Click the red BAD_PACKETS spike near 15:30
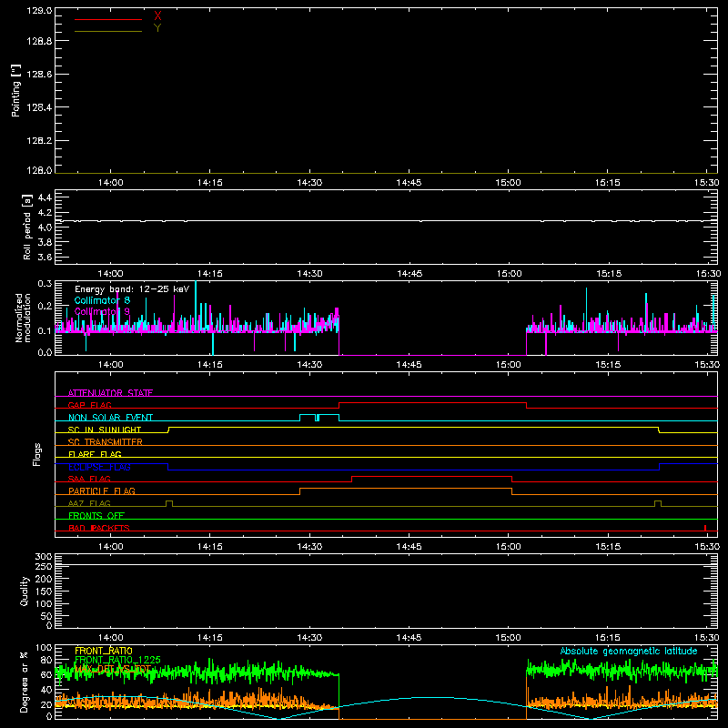This screenshot has height=728, width=728. 704,528
